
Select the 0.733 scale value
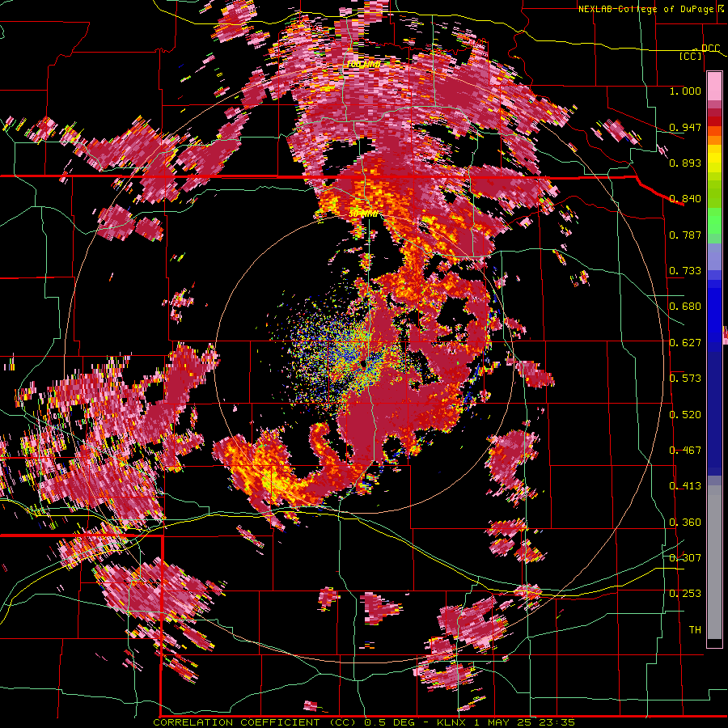click(x=685, y=271)
